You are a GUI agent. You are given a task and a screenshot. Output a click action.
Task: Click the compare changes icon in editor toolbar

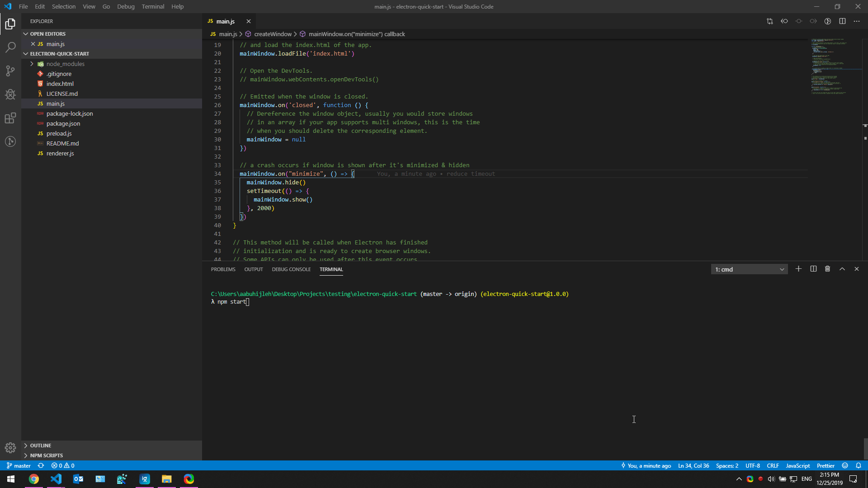(770, 21)
